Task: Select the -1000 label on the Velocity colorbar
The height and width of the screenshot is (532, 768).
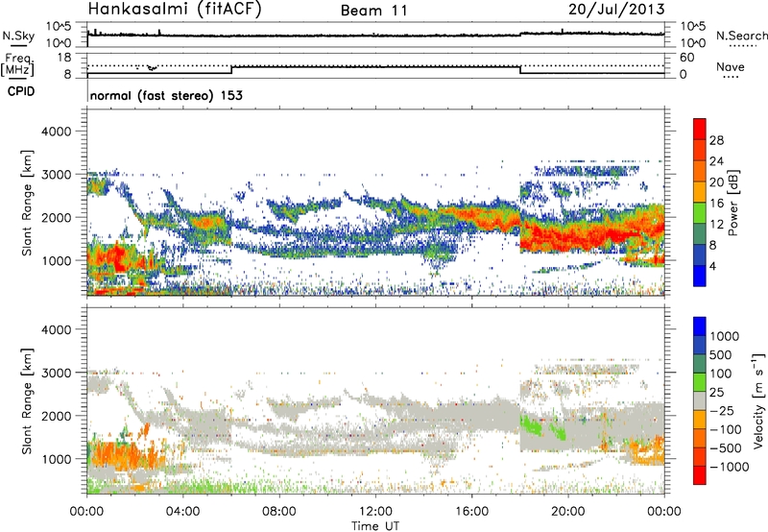Action: pos(729,467)
